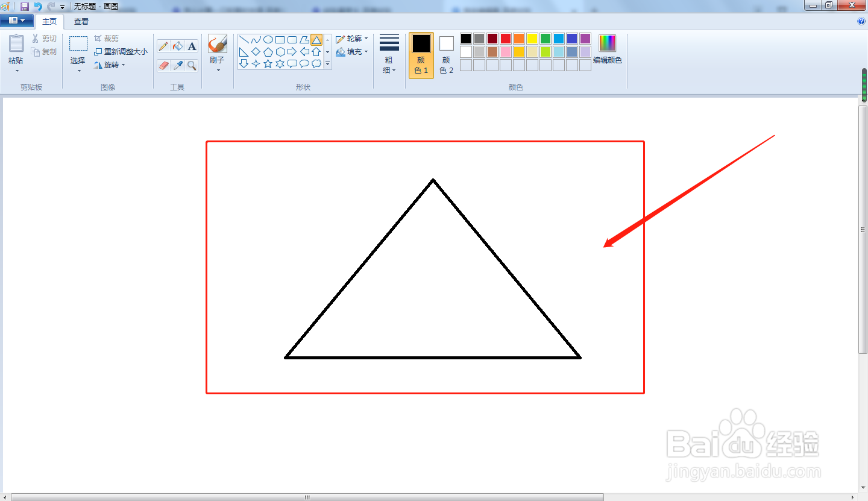Screen dimensions: 868x501
Task: Click the horizontal scrollbar thumb at bottom
Action: point(307,497)
